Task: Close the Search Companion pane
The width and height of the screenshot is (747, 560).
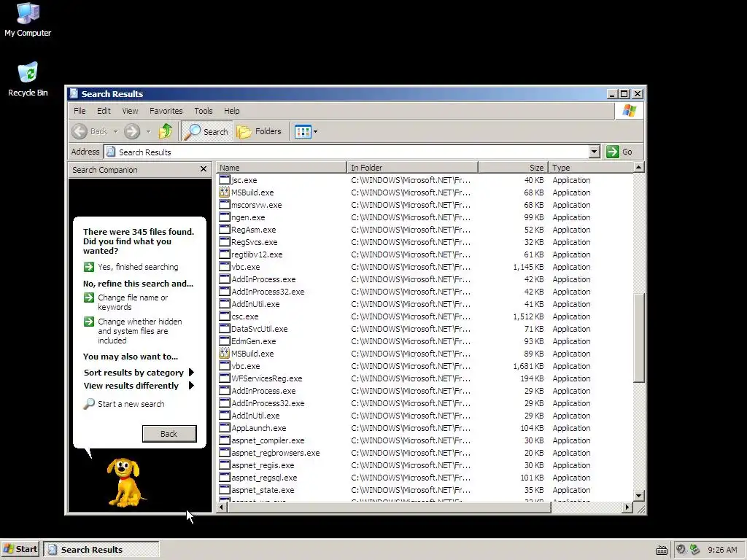Action: click(204, 169)
